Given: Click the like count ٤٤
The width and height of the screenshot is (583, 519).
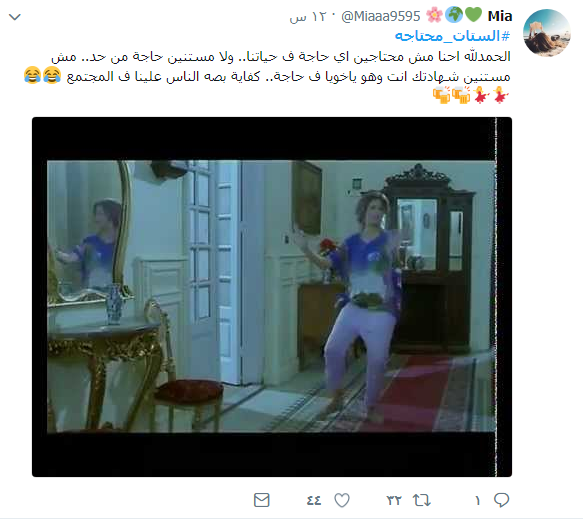Looking at the screenshot, I should (314, 500).
